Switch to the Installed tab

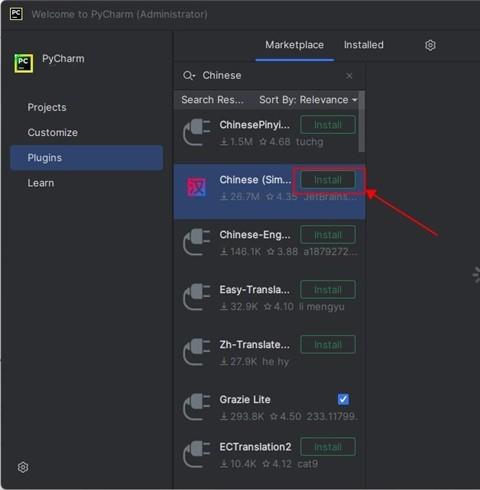click(x=364, y=45)
